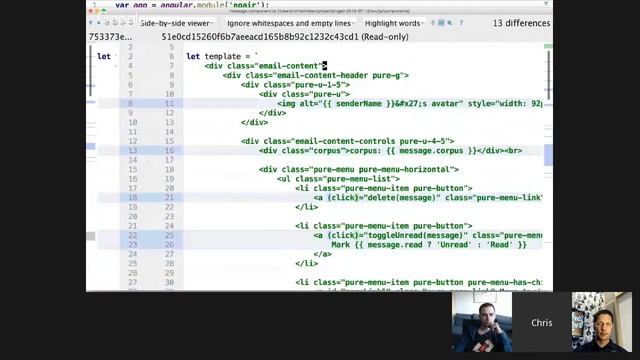Click the div class="email-content" line

coord(266,66)
